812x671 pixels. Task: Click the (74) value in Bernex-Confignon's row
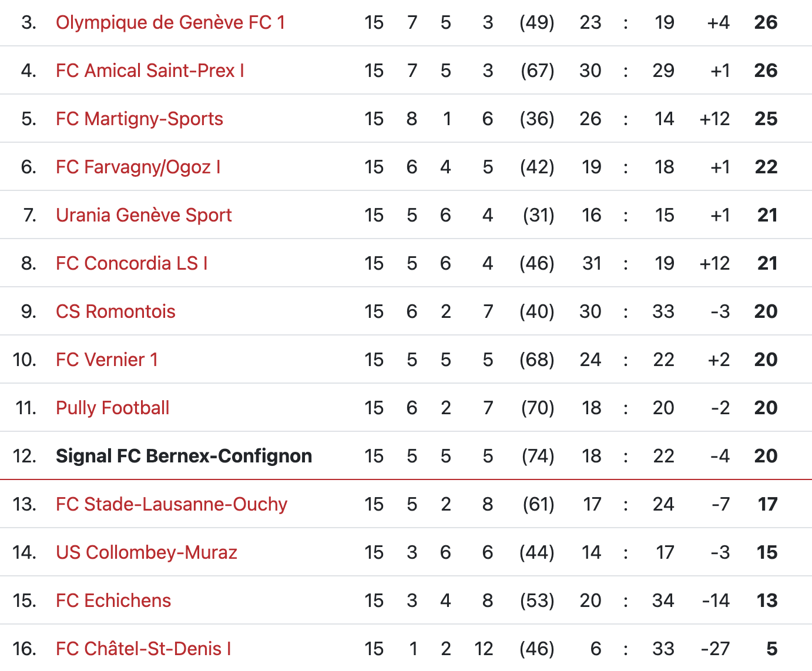(538, 456)
